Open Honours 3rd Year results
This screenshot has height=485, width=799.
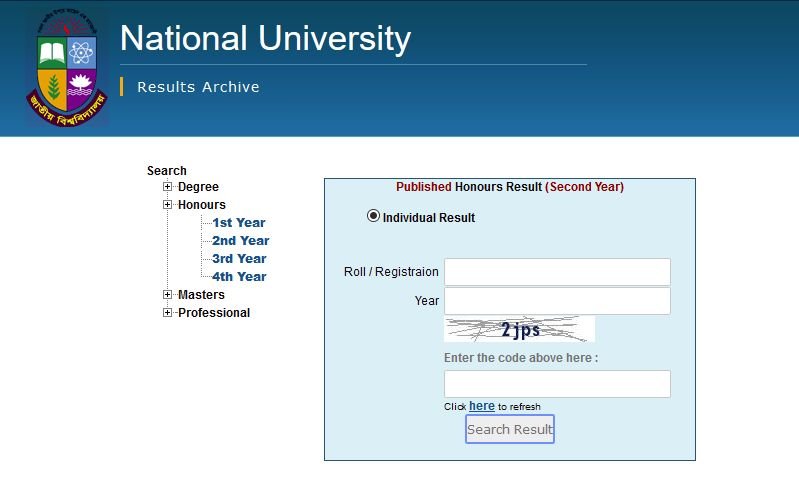pos(239,259)
